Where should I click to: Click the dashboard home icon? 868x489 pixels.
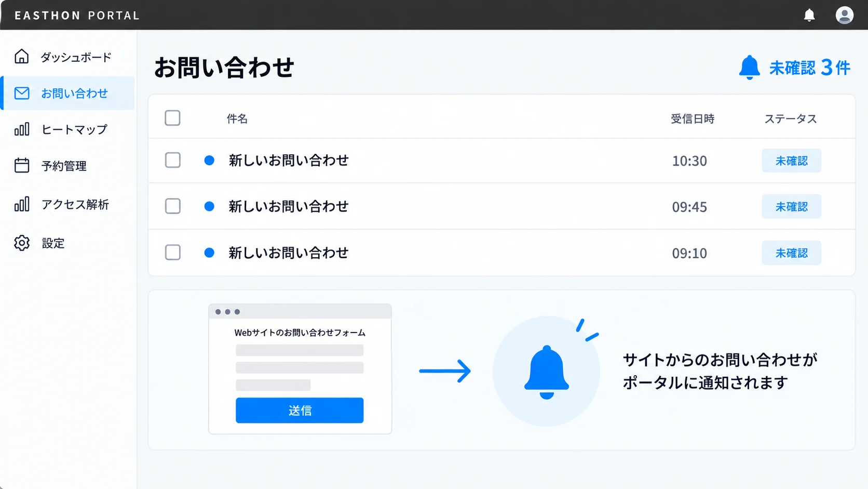point(22,56)
